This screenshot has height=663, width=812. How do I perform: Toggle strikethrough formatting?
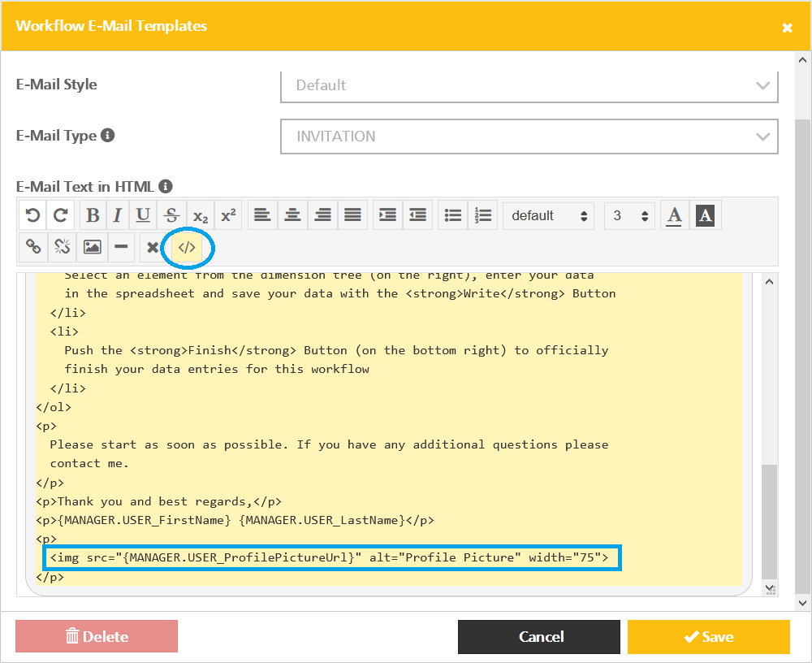(171, 215)
